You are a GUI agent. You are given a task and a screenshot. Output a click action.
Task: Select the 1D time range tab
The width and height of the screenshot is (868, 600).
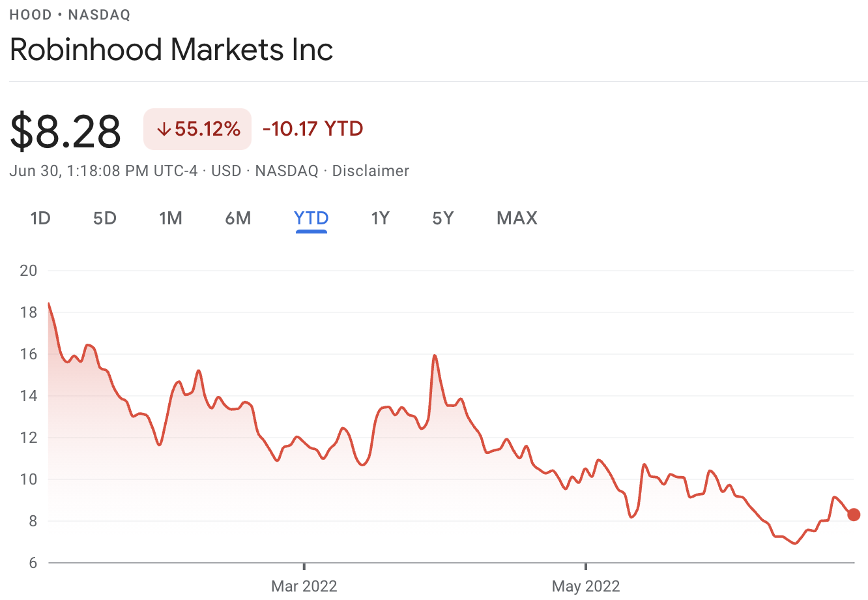40,218
